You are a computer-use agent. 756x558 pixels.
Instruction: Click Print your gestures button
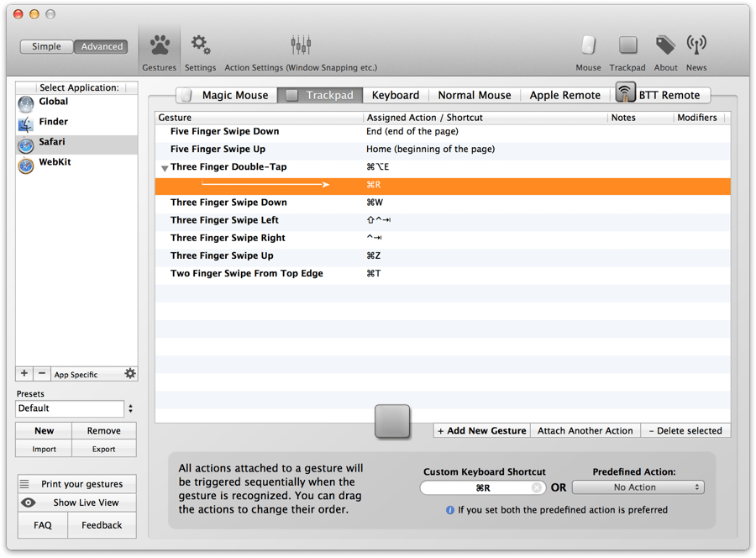pos(77,484)
